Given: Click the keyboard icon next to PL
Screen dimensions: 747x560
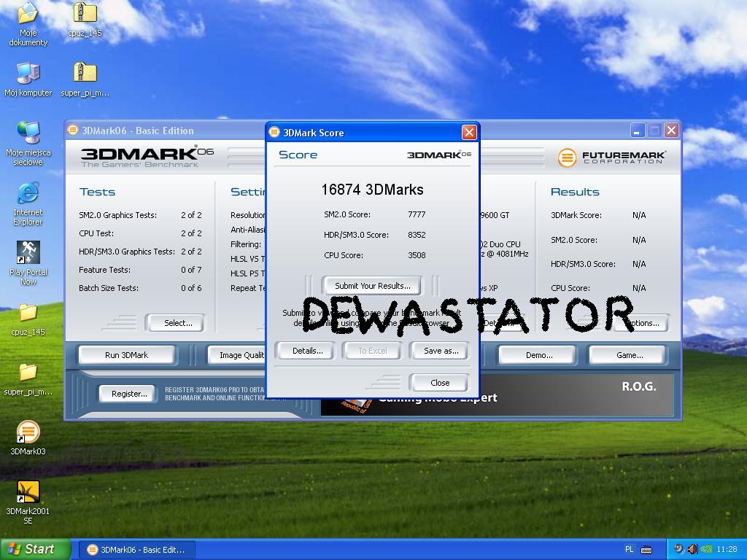Looking at the screenshot, I should (x=646, y=550).
